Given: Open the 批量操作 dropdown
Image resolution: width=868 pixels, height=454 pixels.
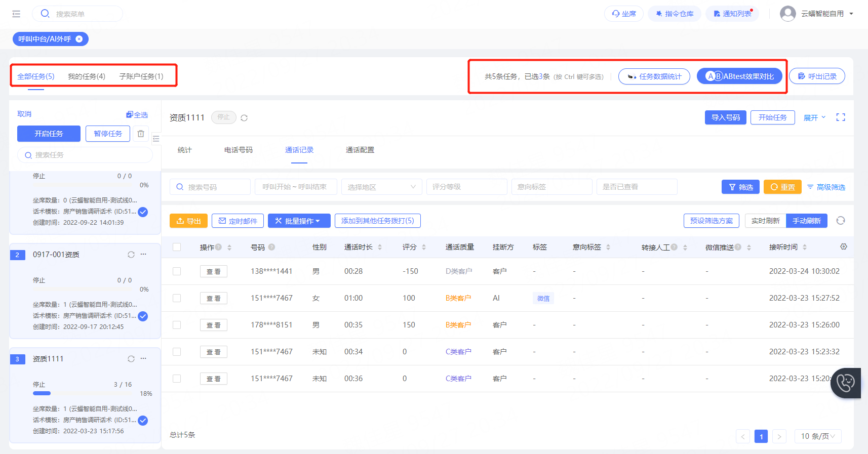Looking at the screenshot, I should pyautogui.click(x=299, y=221).
